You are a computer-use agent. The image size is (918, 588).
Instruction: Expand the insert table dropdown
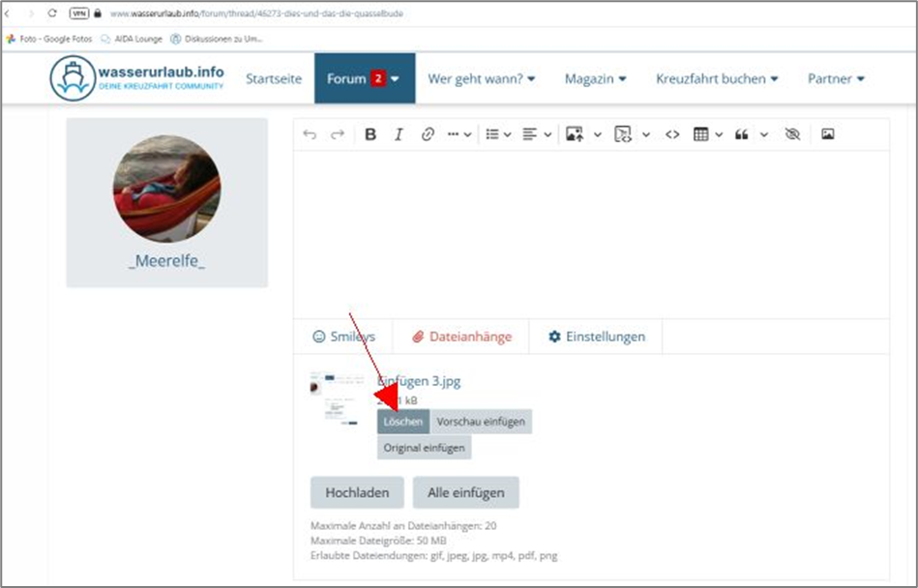pos(708,134)
